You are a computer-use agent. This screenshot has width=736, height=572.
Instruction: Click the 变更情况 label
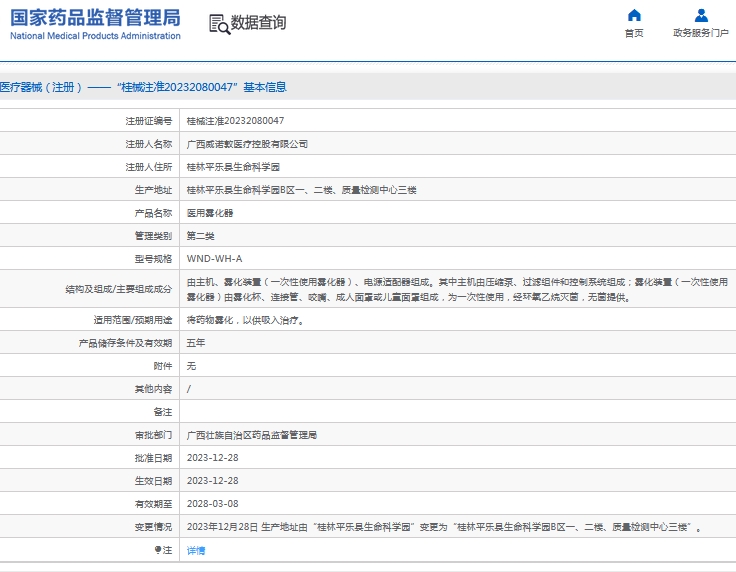pyautogui.click(x=153, y=527)
